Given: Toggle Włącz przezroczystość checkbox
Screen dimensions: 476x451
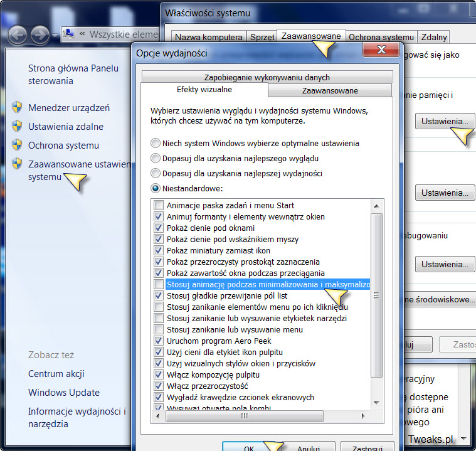Looking at the screenshot, I should tap(159, 386).
